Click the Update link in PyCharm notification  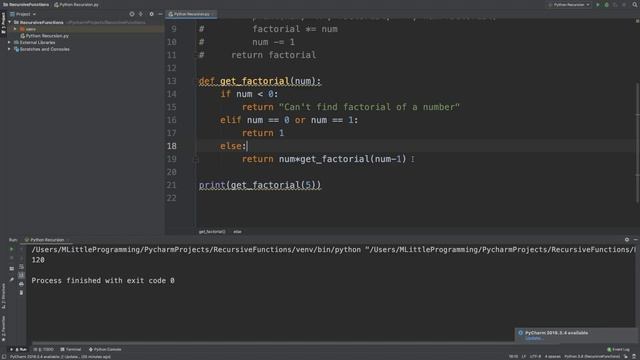(533, 338)
